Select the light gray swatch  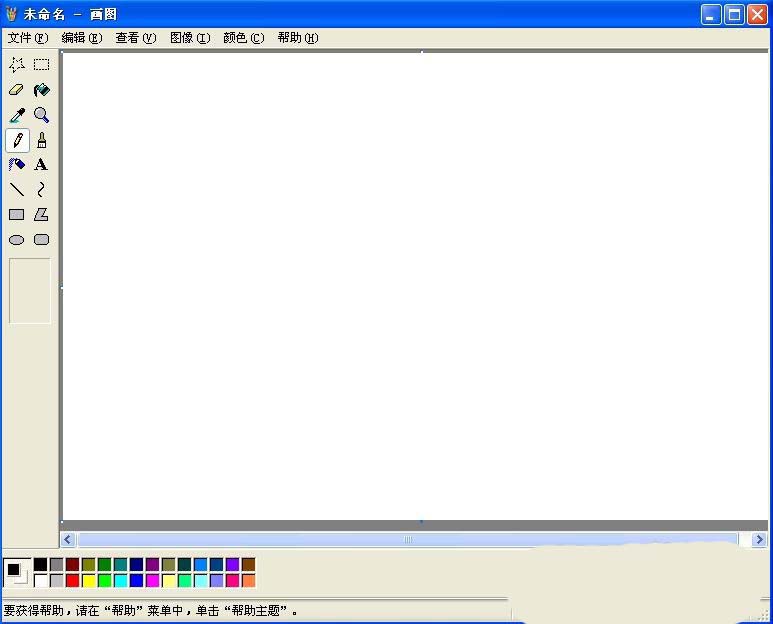click(57, 581)
